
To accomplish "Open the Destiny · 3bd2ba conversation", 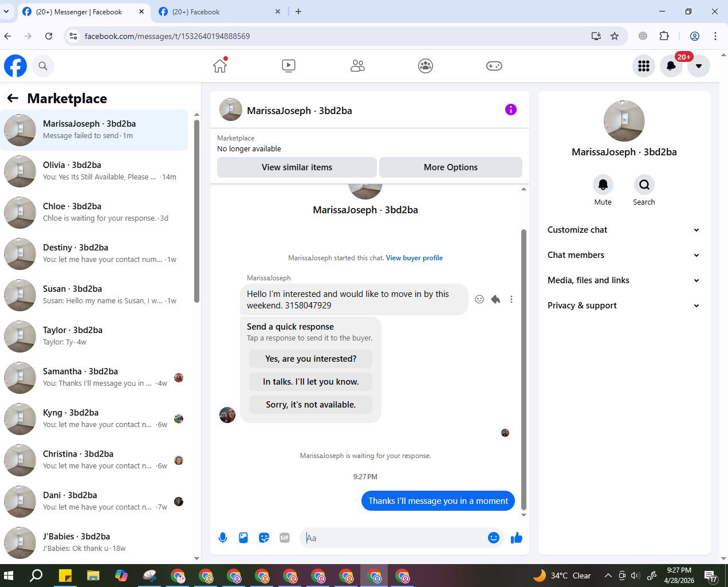I will tap(94, 254).
